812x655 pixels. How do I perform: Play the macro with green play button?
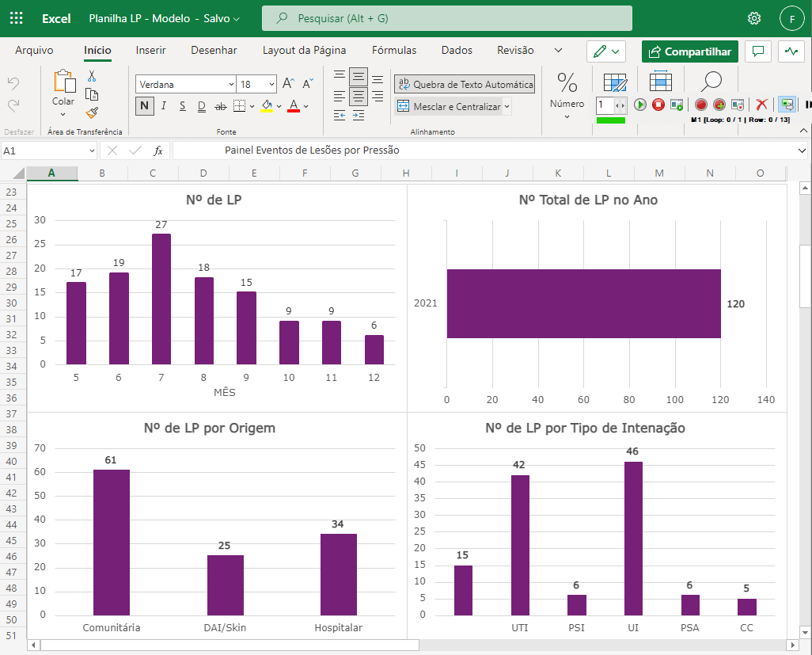[640, 105]
